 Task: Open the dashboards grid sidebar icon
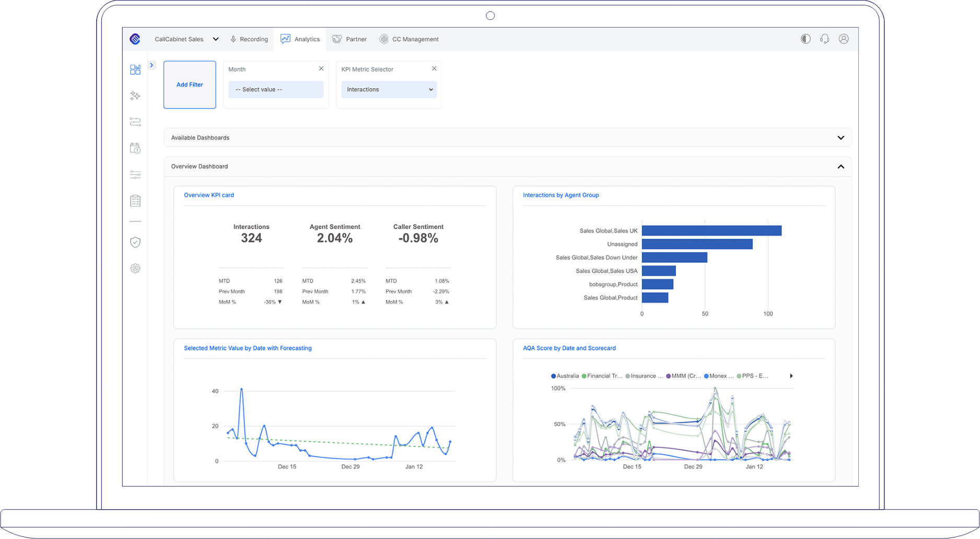pos(135,69)
